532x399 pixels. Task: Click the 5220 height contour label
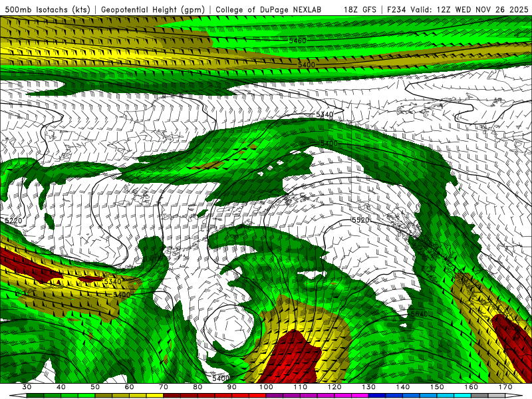point(13,221)
